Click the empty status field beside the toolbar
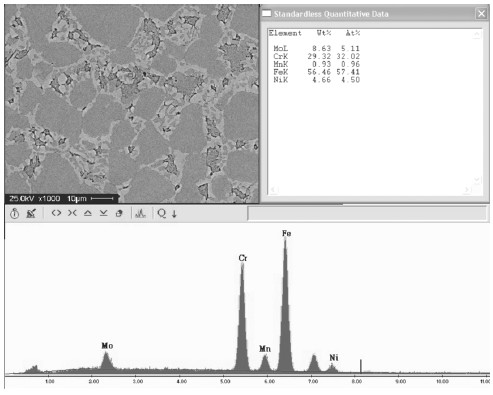 tap(367, 213)
